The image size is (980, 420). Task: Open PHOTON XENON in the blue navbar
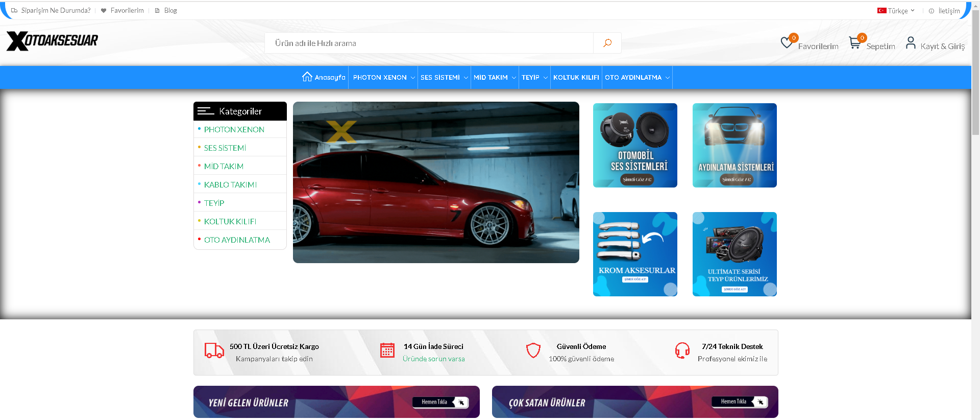click(x=380, y=78)
